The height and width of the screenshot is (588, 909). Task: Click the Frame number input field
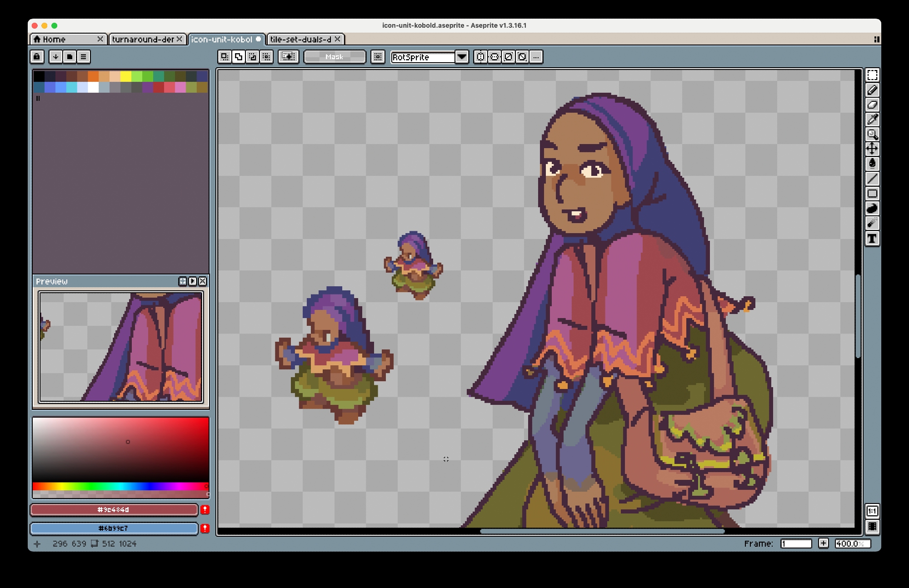click(796, 543)
